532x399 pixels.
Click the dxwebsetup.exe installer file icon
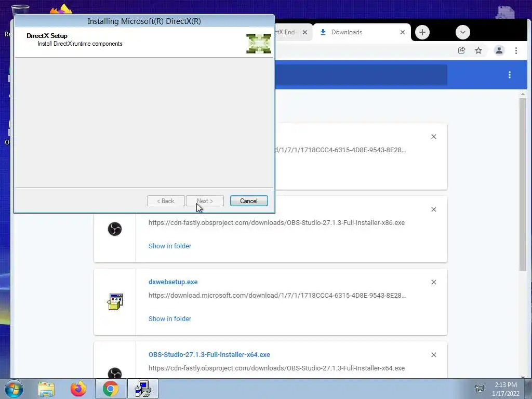(115, 302)
